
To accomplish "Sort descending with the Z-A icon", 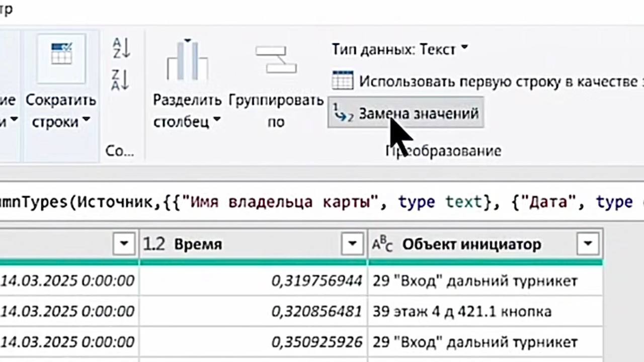I will pos(121,80).
